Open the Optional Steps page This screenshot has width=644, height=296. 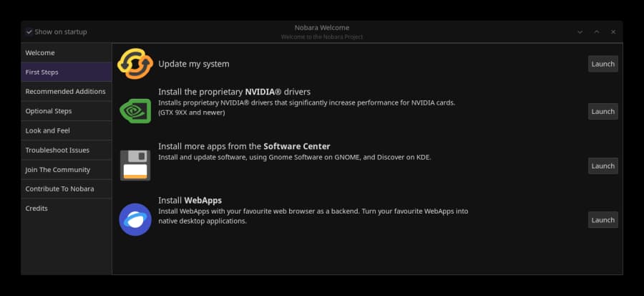[x=66, y=111]
